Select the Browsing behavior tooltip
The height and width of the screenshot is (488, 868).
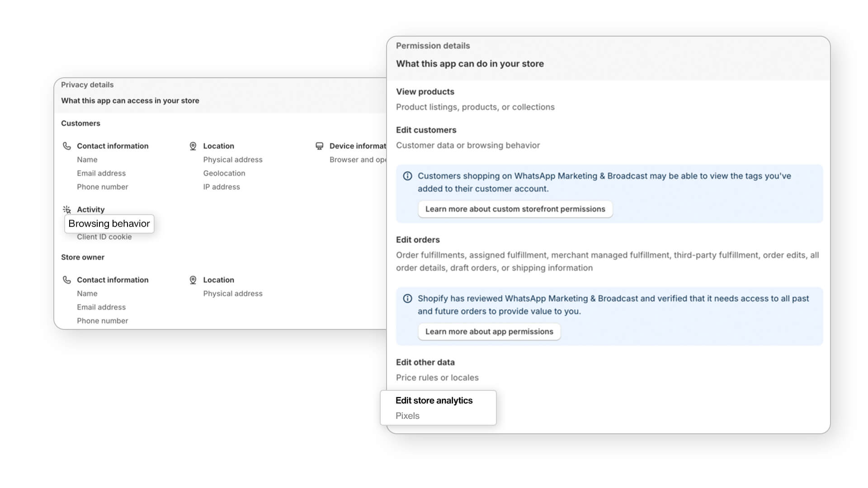click(x=109, y=223)
